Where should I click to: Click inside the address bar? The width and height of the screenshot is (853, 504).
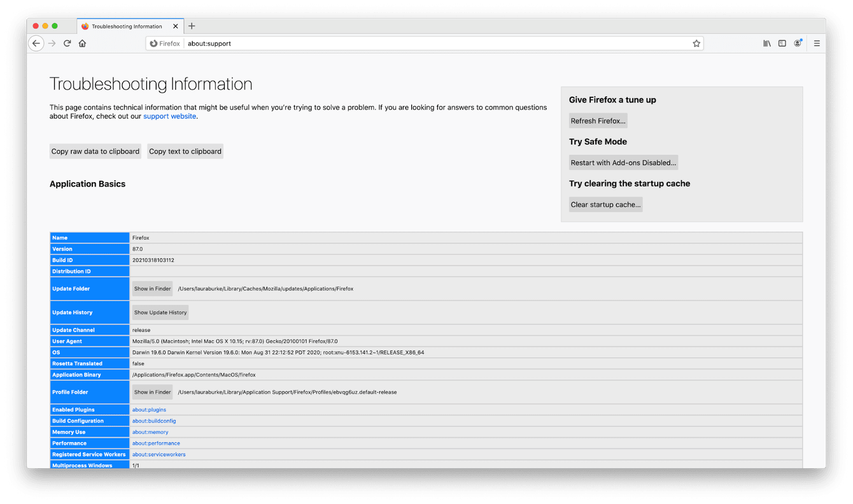pyautogui.click(x=382, y=43)
